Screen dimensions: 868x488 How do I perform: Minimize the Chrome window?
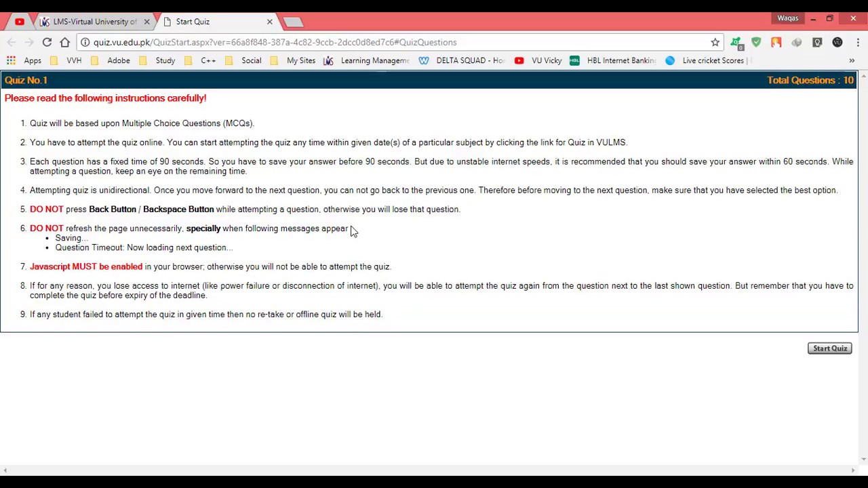tap(813, 18)
